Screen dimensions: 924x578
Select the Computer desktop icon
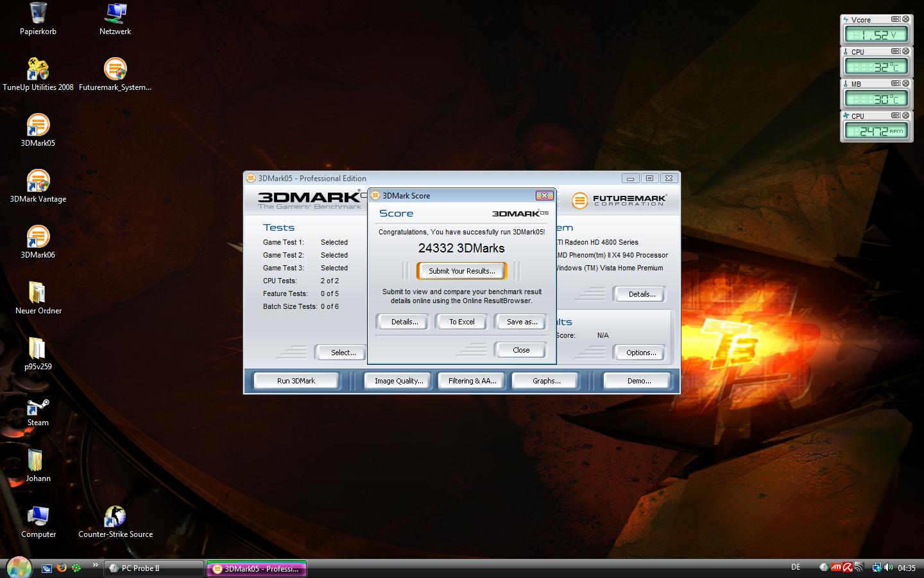38,521
